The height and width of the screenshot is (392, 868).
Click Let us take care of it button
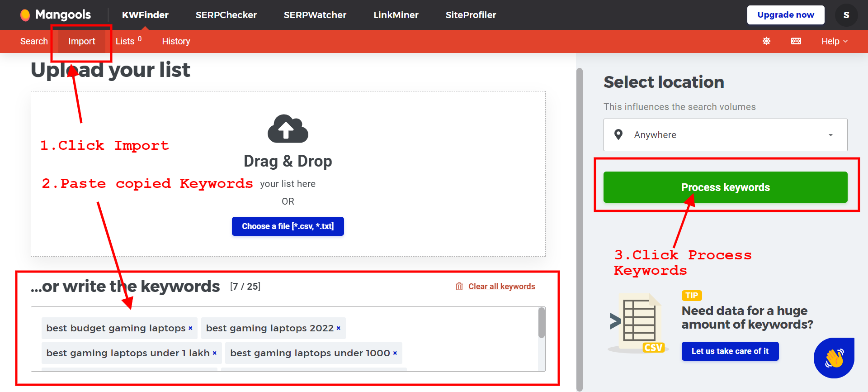click(730, 351)
